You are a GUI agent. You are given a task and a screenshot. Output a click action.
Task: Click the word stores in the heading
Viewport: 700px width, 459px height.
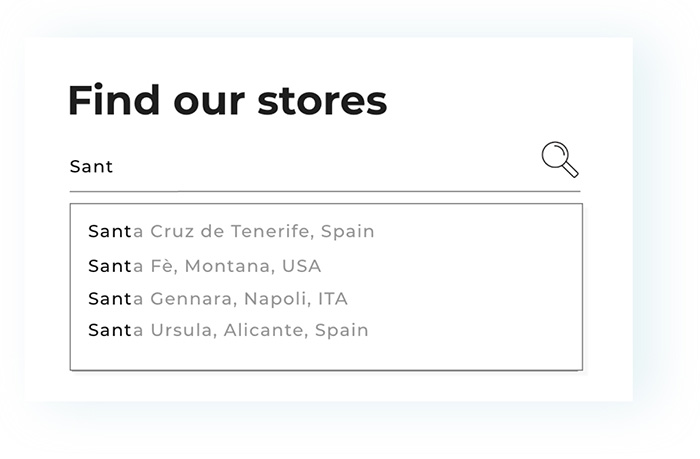(x=322, y=101)
